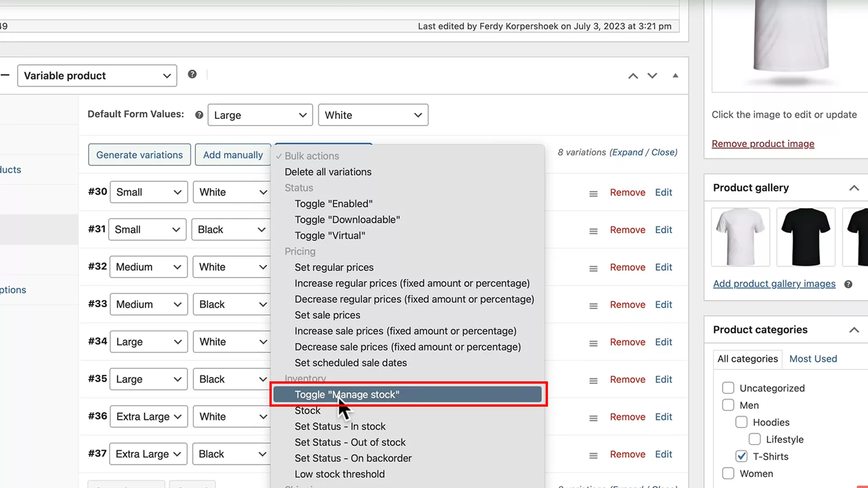Click the Remove product image link
Screen dimensions: 868x488
point(763,143)
